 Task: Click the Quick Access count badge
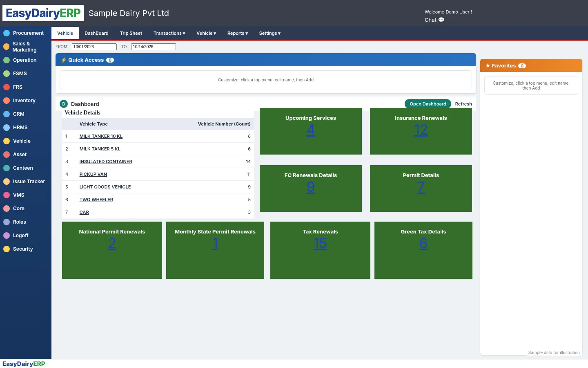[110, 60]
